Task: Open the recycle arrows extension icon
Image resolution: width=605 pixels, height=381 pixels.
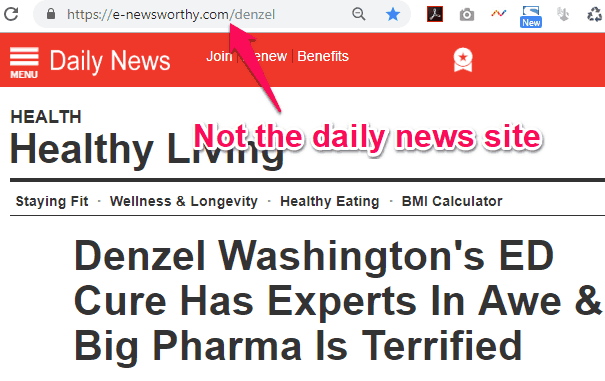Action: (594, 15)
